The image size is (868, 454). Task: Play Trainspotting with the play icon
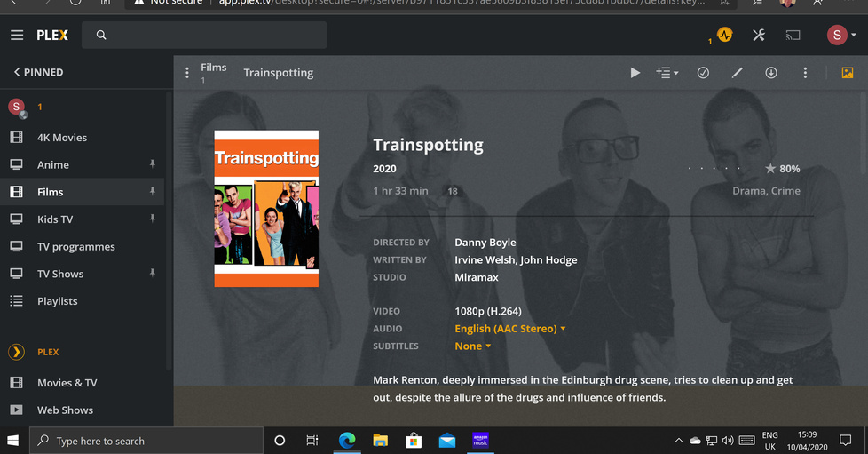pos(635,73)
